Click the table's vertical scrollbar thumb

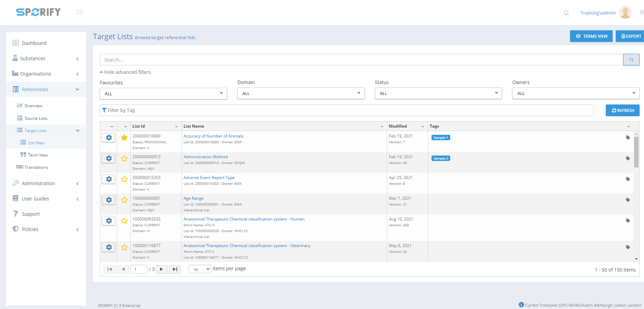tap(636, 151)
